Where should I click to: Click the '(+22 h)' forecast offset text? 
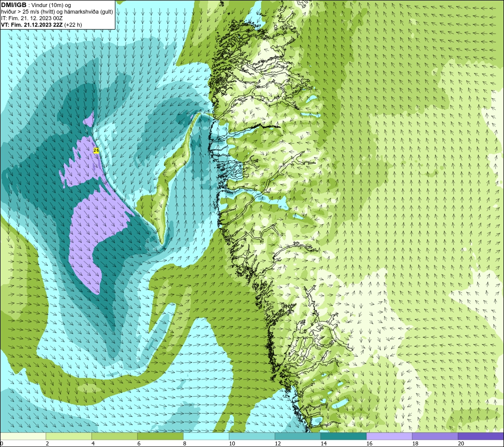pos(73,25)
